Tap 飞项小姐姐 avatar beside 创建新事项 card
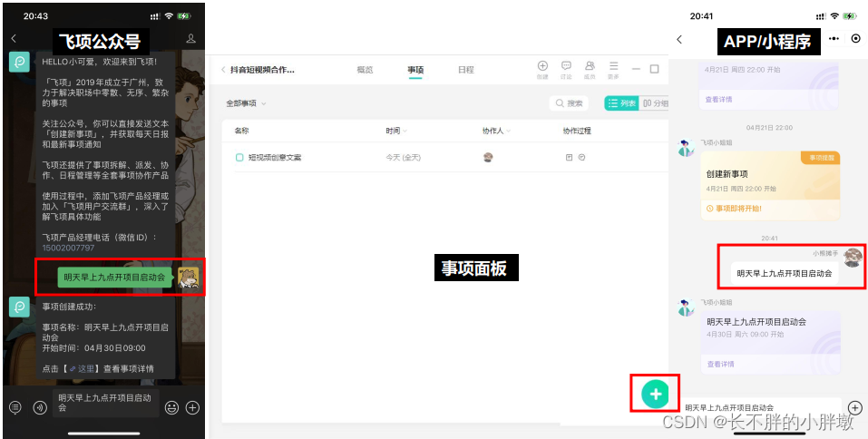The height and width of the screenshot is (439, 868). 687,148
